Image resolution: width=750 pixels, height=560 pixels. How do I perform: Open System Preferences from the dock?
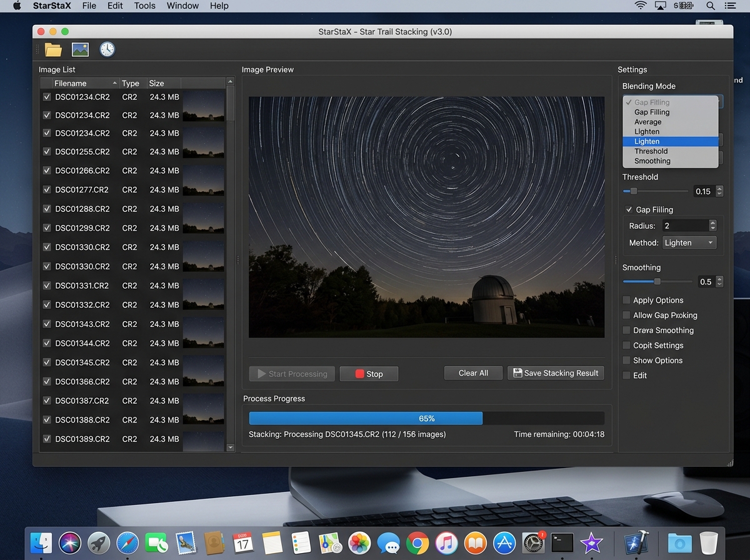coord(533,542)
